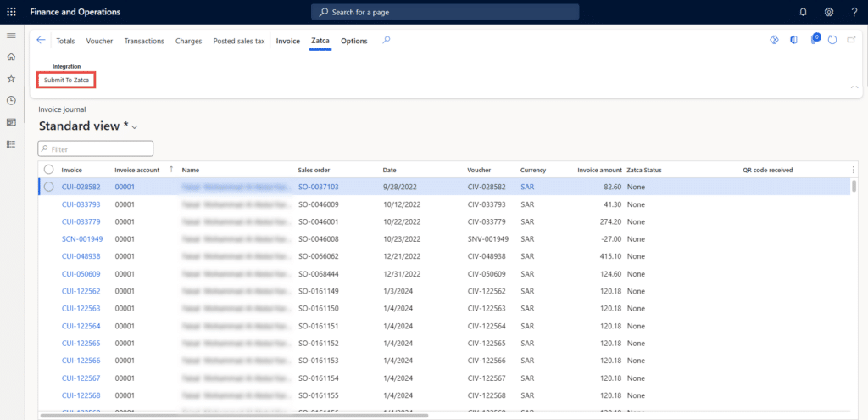Open sales order link SO-0037103
This screenshot has height=420, width=868.
coord(319,188)
